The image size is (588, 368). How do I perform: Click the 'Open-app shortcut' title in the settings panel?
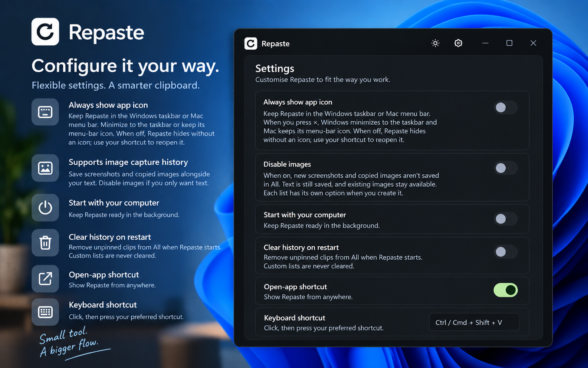click(x=295, y=287)
